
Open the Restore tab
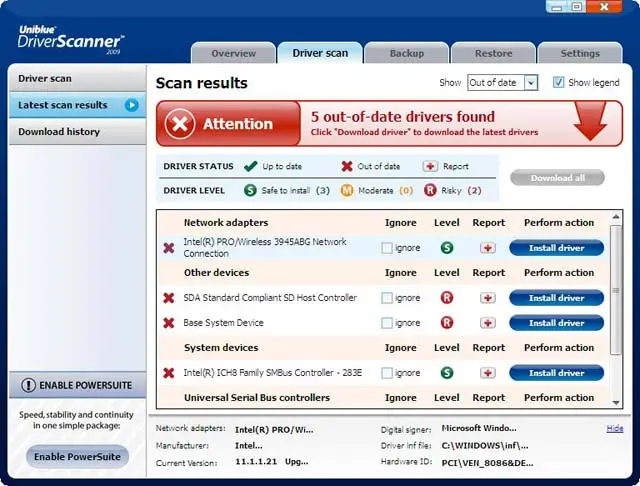click(x=493, y=53)
